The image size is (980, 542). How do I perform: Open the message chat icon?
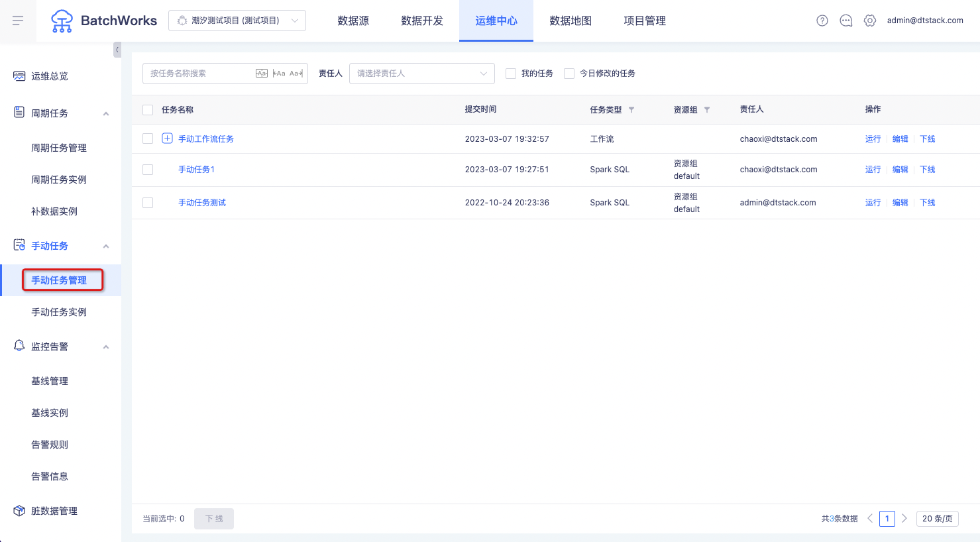846,21
